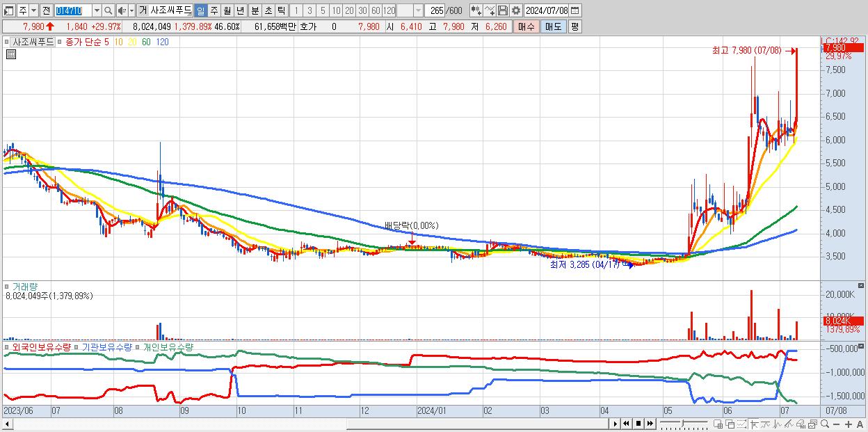The width and height of the screenshot is (868, 432).
Task: Click the 배당락(0,00%) marker label
Action: point(412,225)
